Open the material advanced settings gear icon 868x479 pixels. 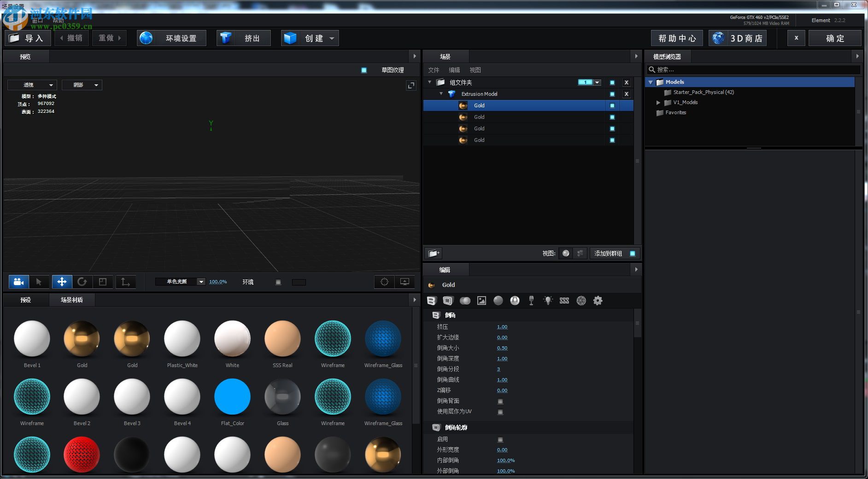598,300
